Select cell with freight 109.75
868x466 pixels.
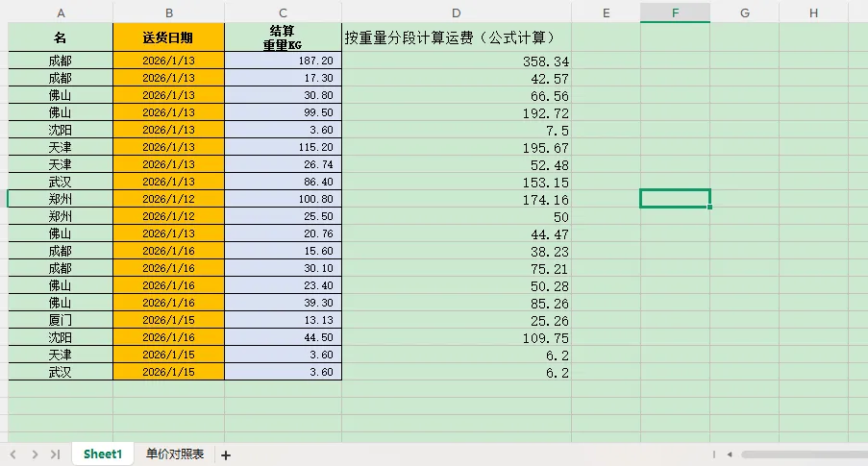(457, 337)
